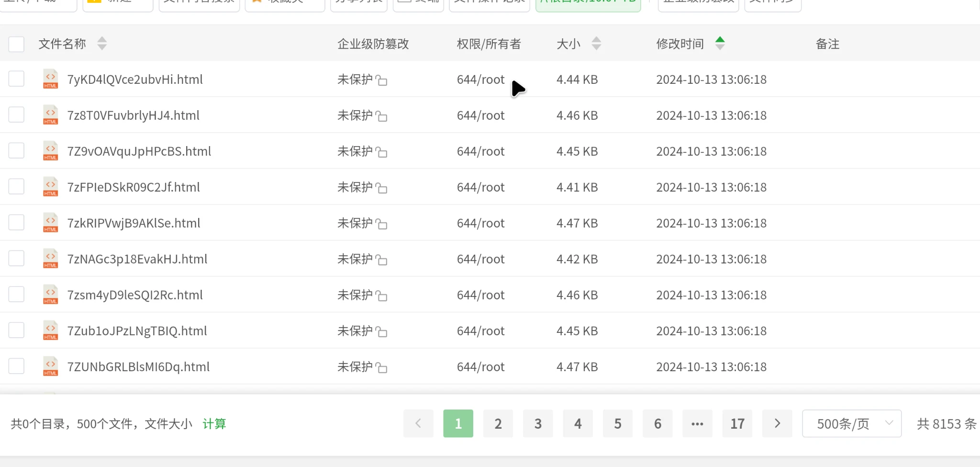The image size is (980, 467).
Task: Open file 7zFPIeDSkR09C2Jf.html by name
Action: click(x=134, y=187)
